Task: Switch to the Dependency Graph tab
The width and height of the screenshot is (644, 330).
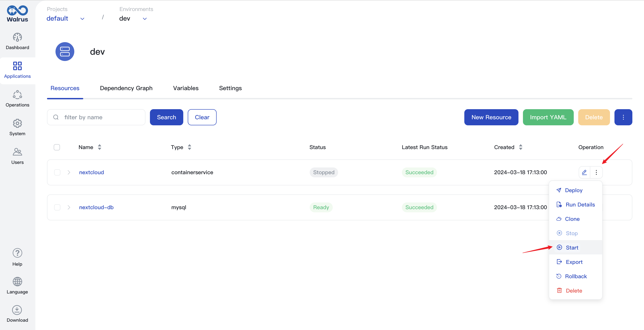Action: point(126,88)
